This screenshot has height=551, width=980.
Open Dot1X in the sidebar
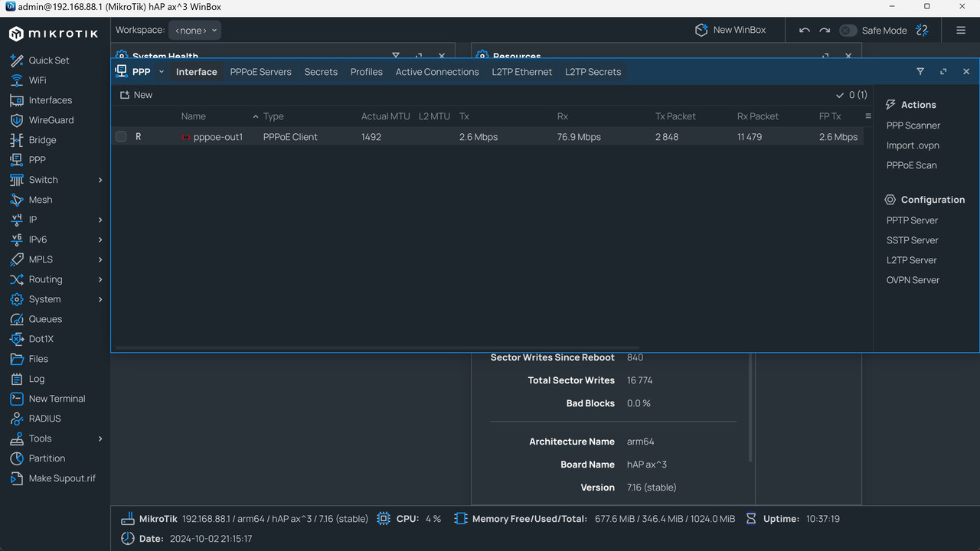(41, 339)
